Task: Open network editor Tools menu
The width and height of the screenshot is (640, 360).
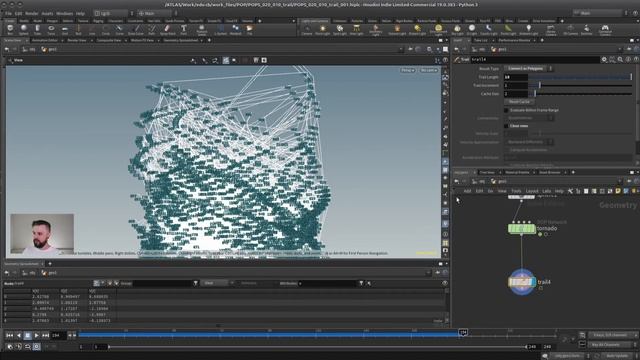Action: coord(516,191)
